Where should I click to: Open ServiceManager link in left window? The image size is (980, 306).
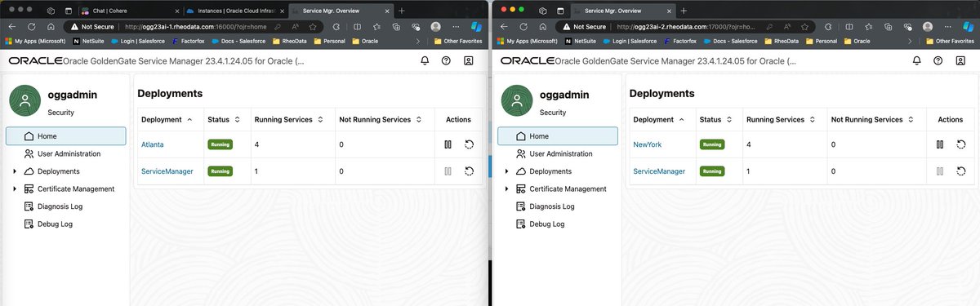167,171
